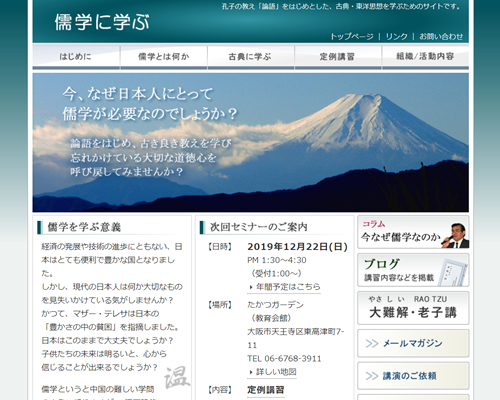The image size is (500, 400).
Task: Click the header tagline about 論語
Action: pyautogui.click(x=342, y=6)
